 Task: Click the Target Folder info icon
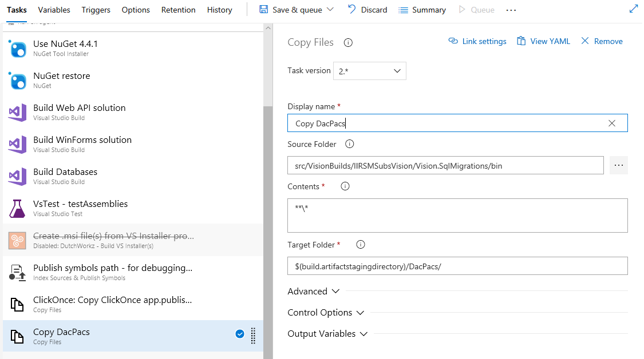click(361, 245)
